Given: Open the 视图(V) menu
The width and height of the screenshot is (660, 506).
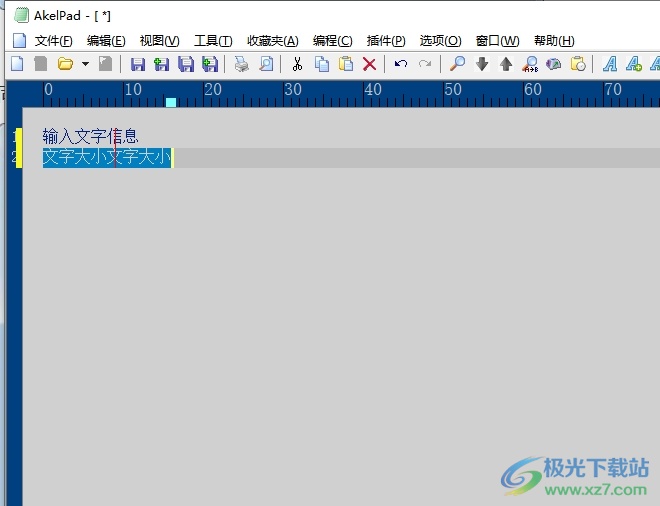Looking at the screenshot, I should tap(160, 41).
